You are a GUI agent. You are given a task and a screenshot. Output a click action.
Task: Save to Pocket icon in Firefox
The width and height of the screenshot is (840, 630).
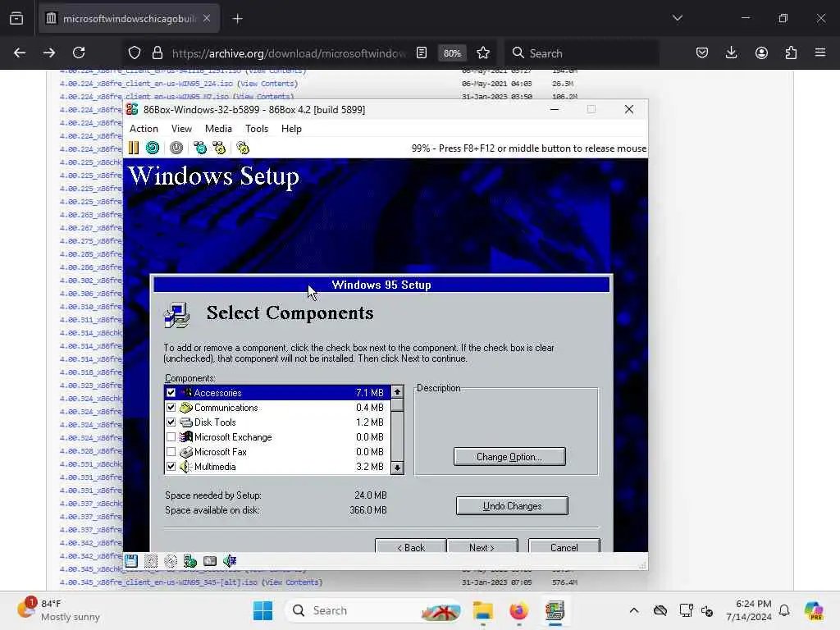tap(702, 52)
